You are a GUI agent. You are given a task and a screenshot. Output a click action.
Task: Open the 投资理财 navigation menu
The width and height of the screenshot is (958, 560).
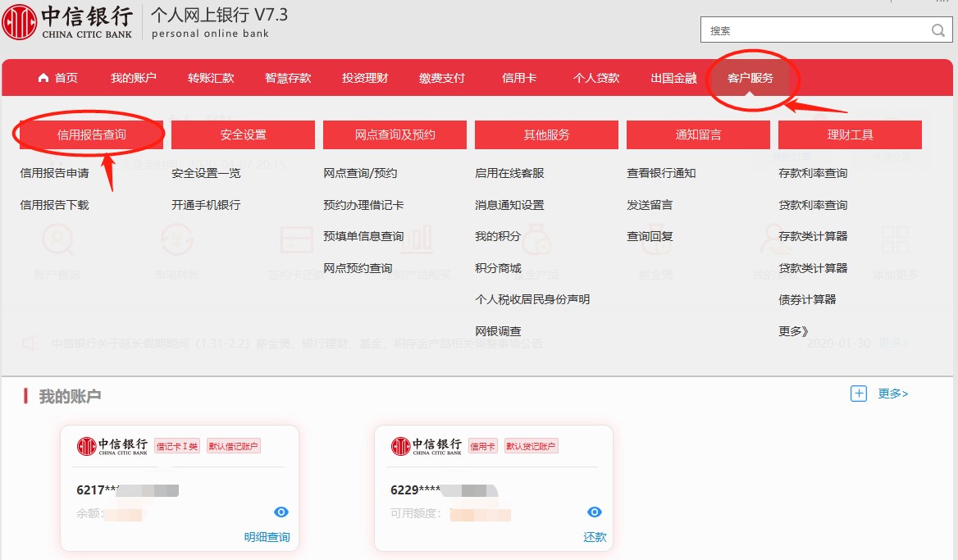[x=365, y=78]
